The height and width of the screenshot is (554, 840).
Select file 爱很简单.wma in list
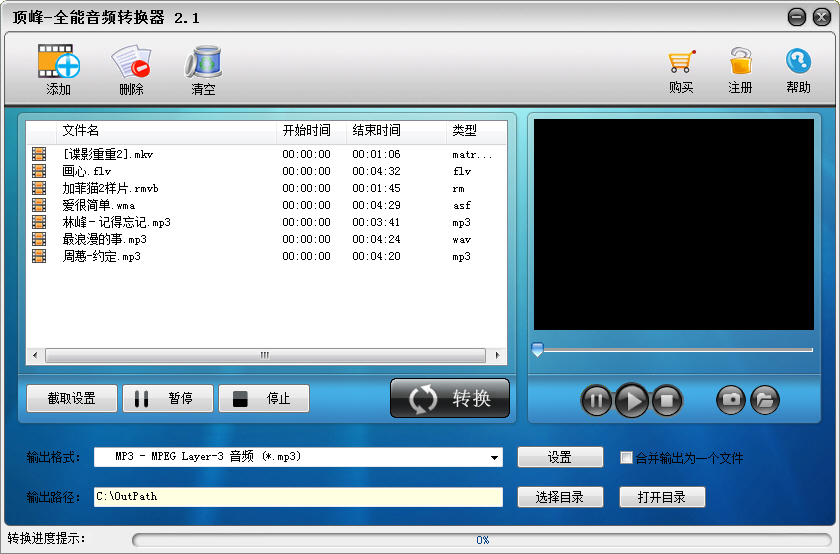[98, 205]
